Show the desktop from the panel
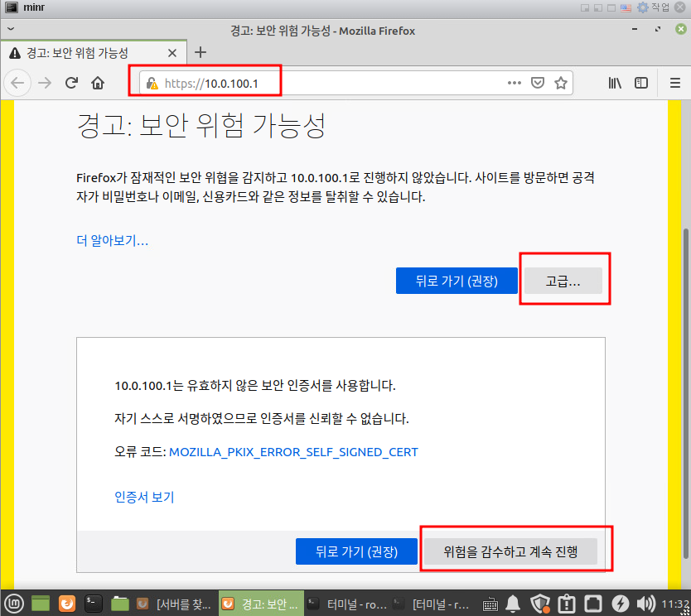Viewport: 691px width, 616px height. click(x=41, y=604)
